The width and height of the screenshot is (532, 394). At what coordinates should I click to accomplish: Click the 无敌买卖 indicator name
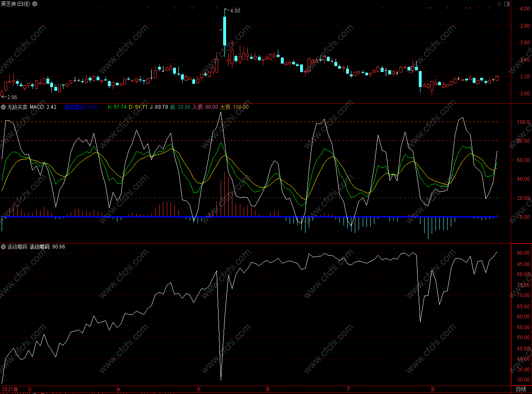click(x=18, y=107)
